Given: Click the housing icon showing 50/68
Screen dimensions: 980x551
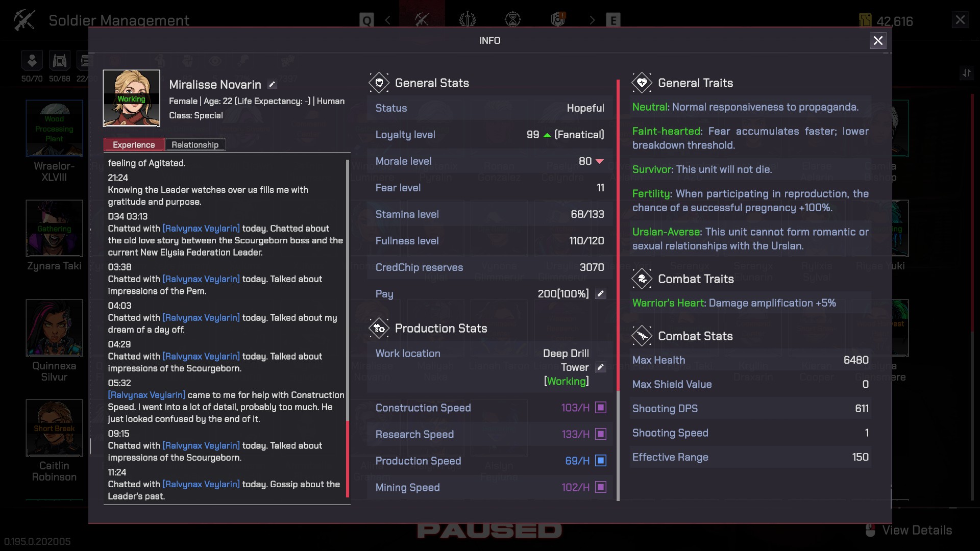Looking at the screenshot, I should pyautogui.click(x=60, y=61).
